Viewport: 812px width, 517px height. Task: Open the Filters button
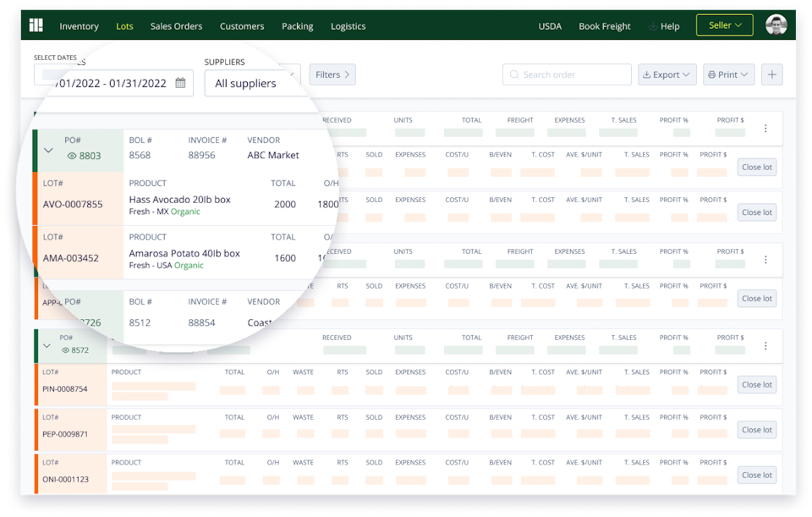coord(332,74)
